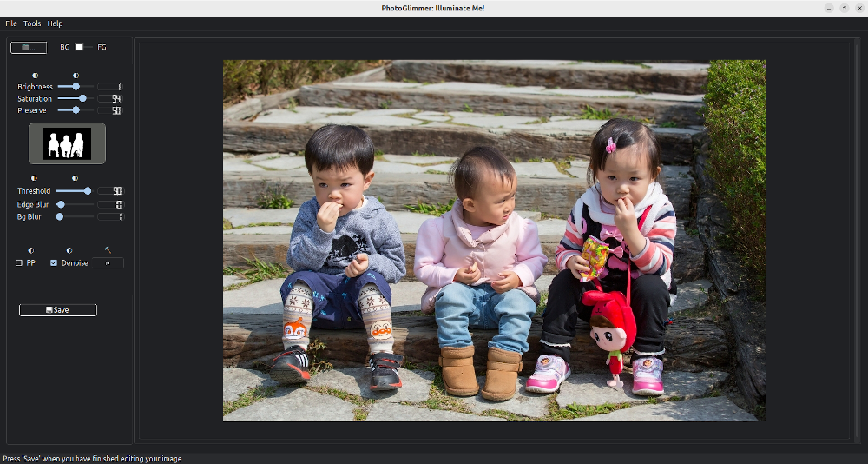Click the Preserve label
This screenshot has width=868, height=464.
31,111
